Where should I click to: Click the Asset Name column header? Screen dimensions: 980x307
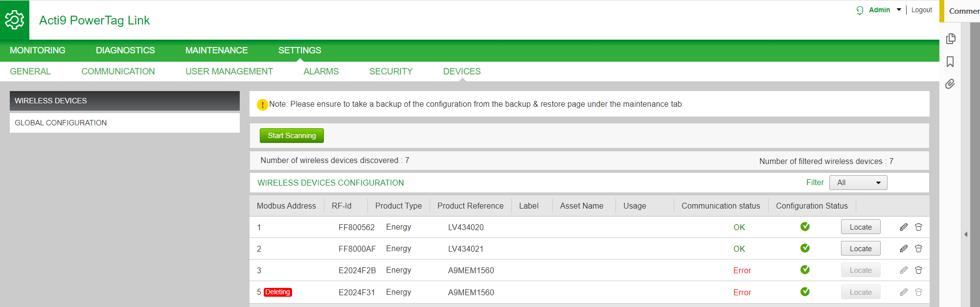[x=582, y=206]
